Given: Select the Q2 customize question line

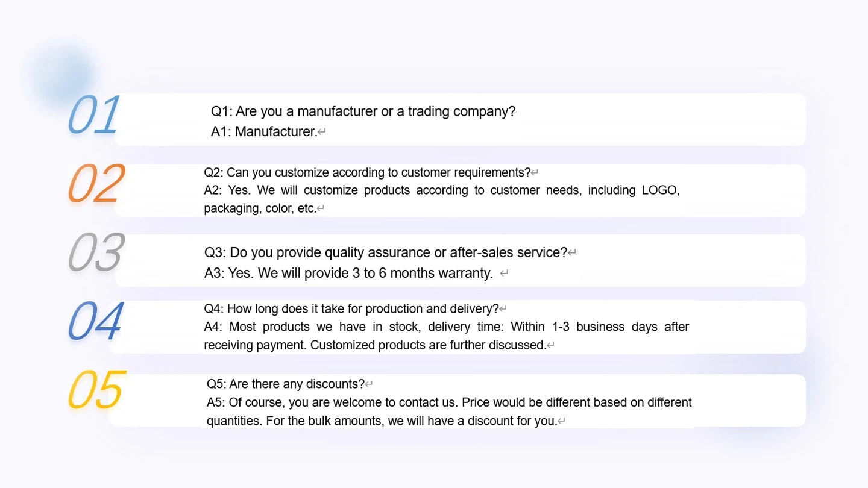Looking at the screenshot, I should click(x=367, y=173).
